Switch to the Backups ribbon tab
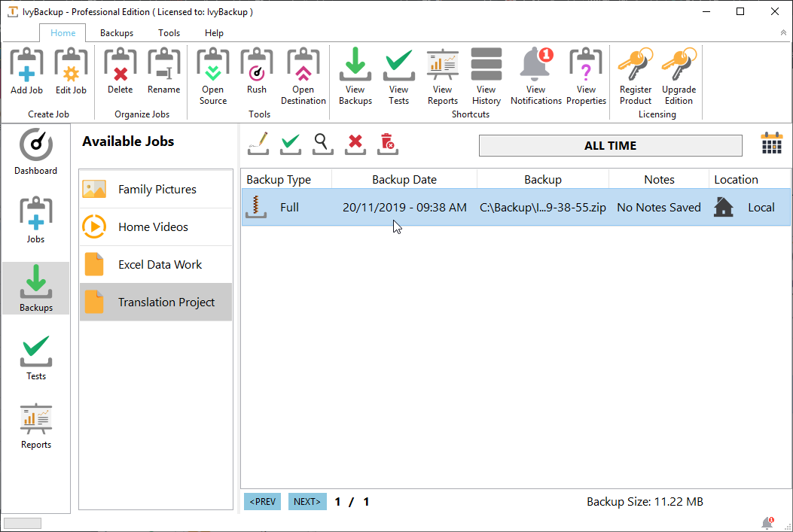 (x=117, y=33)
